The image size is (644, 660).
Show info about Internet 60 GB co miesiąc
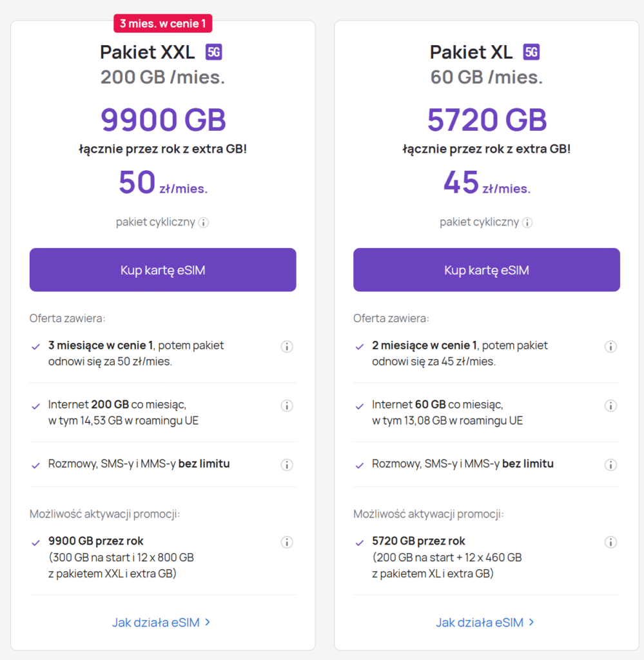(x=610, y=406)
